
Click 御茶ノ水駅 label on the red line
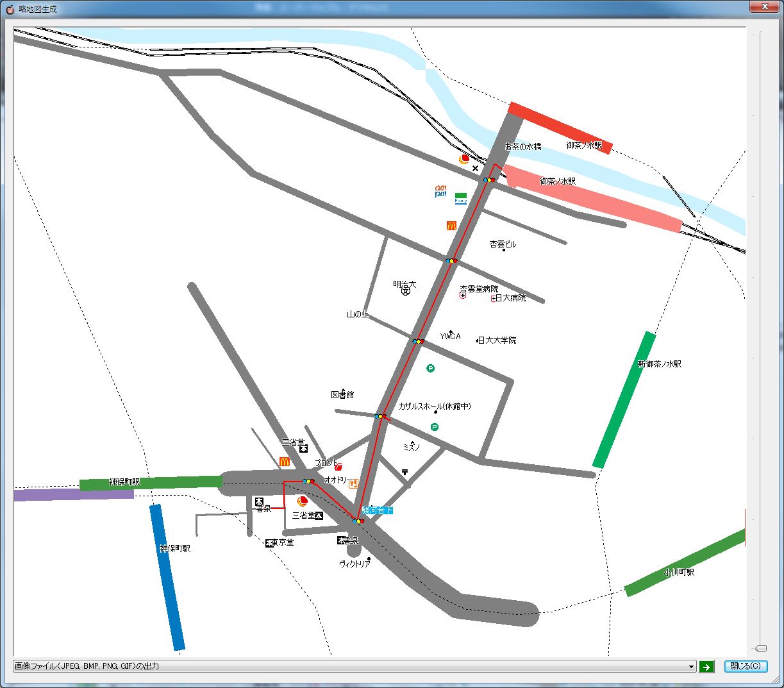[585, 146]
